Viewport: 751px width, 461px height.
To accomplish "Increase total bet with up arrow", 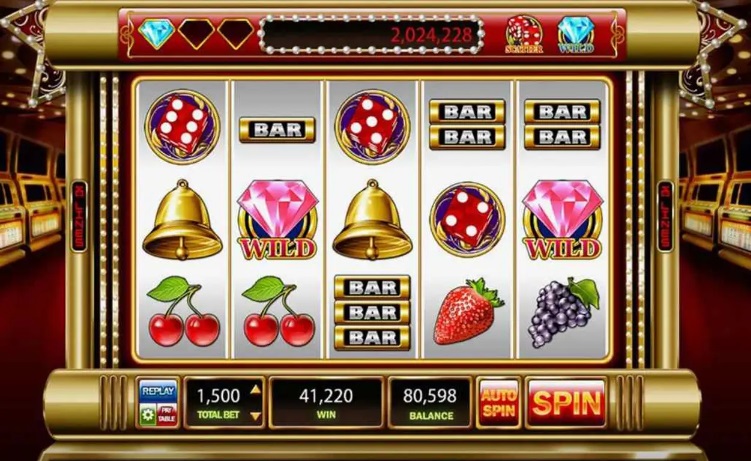I will point(256,390).
